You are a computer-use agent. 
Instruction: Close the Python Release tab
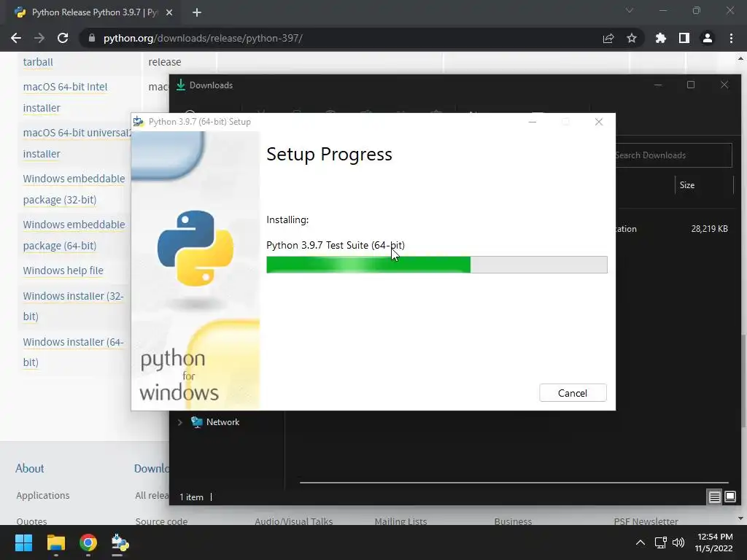pos(169,12)
